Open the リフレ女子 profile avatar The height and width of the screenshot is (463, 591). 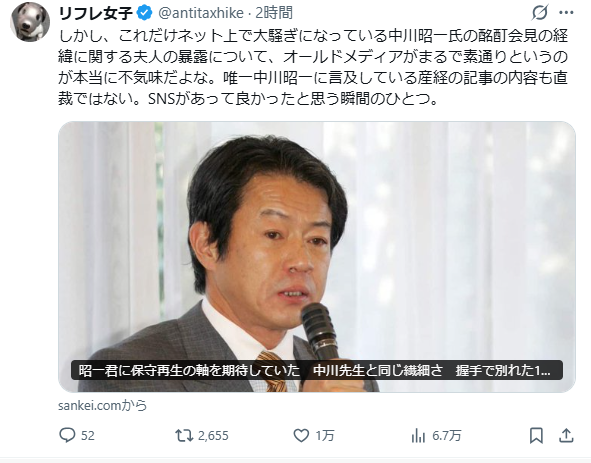[x=30, y=21]
